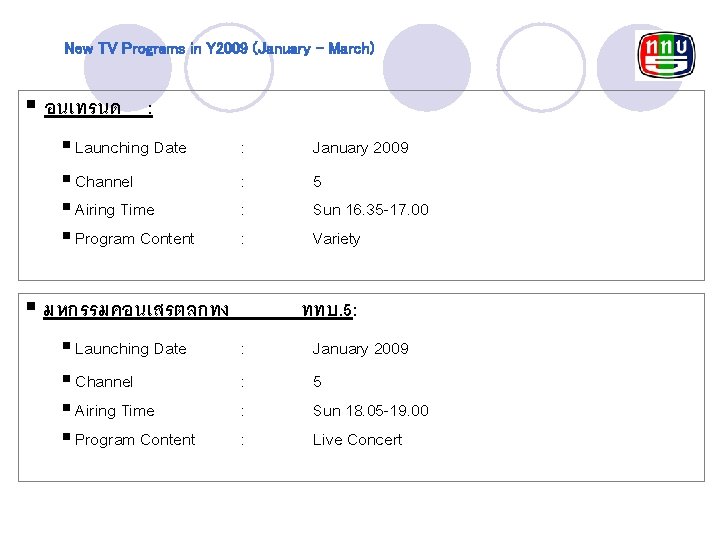Click the first Airing Time label
720x540 pixels.
114,210
